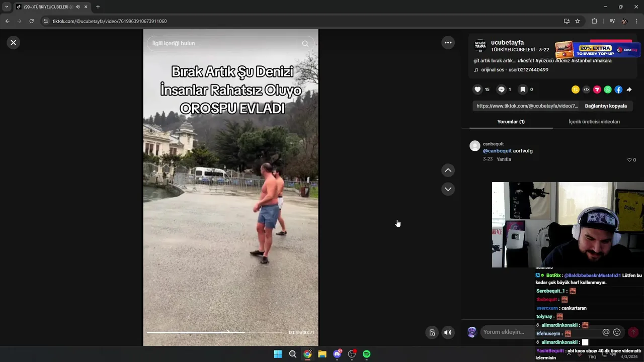This screenshot has width=644, height=362.
Task: Open Windows taskbar Search
Action: [292, 354]
